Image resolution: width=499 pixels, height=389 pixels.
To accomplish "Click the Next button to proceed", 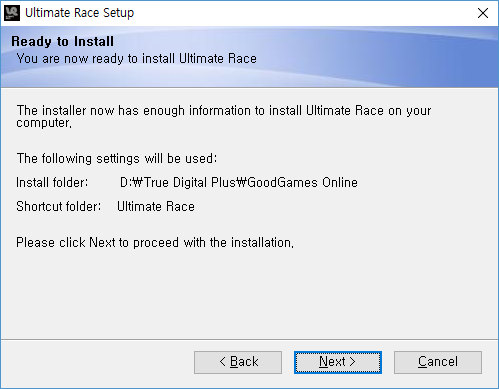I will 338,362.
